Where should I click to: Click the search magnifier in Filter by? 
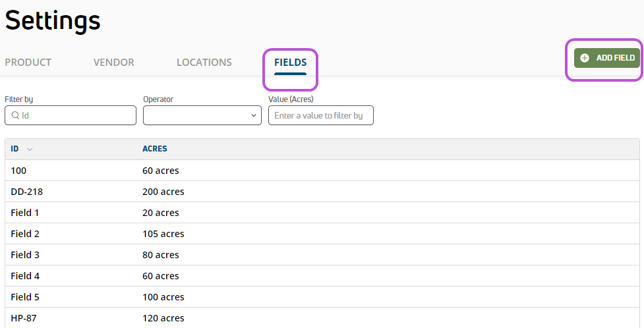click(15, 115)
